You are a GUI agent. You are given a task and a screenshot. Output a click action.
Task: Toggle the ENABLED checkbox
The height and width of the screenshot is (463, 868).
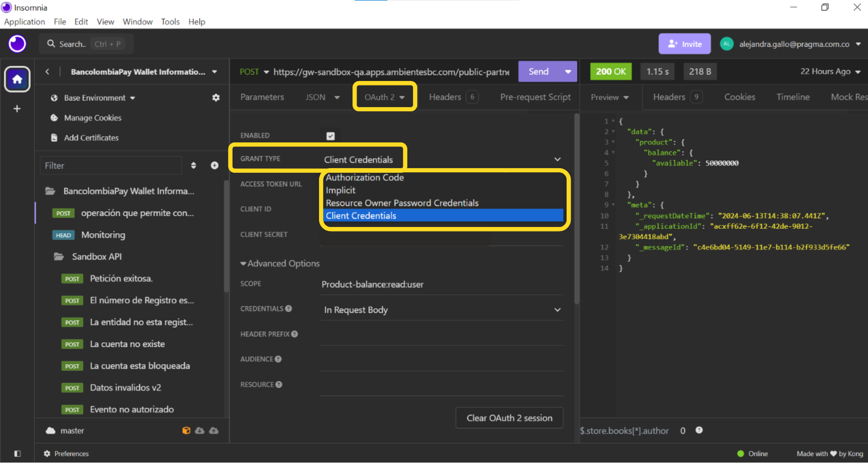click(330, 136)
